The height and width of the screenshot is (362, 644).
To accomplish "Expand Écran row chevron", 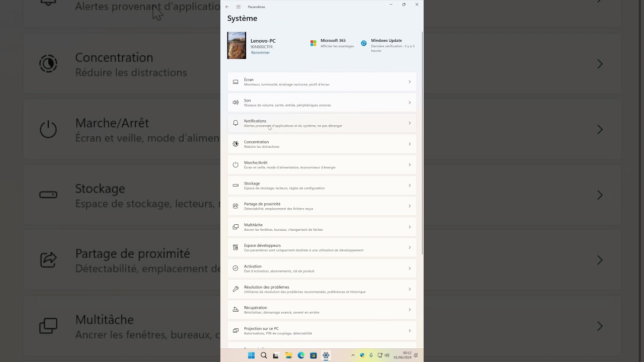I will click(x=410, y=82).
